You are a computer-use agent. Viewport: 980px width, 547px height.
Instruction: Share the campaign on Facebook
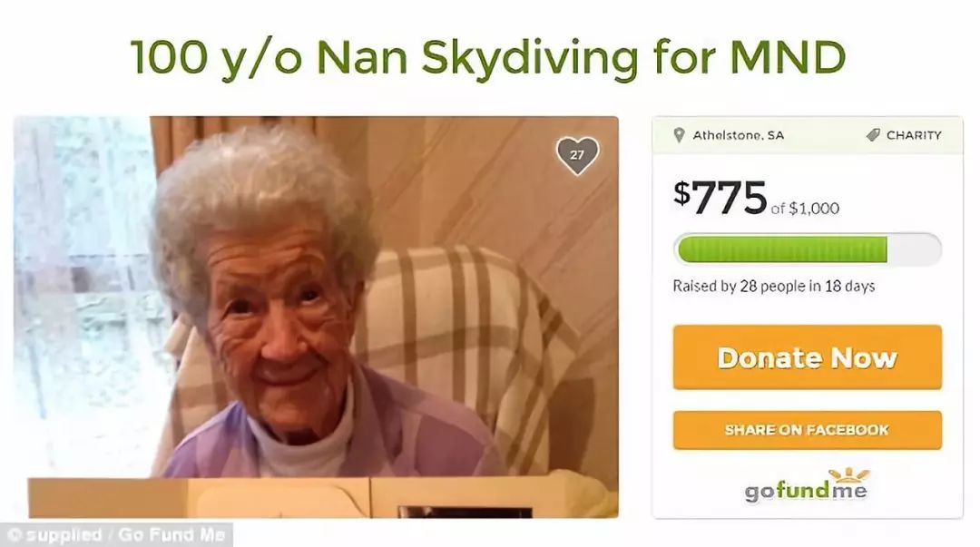coord(807,430)
